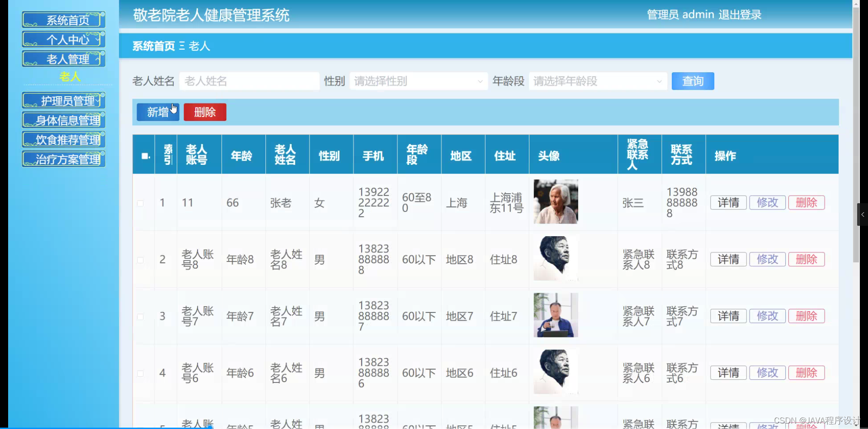Toggle the select-all header checkbox
The width and height of the screenshot is (868, 429).
point(145,156)
